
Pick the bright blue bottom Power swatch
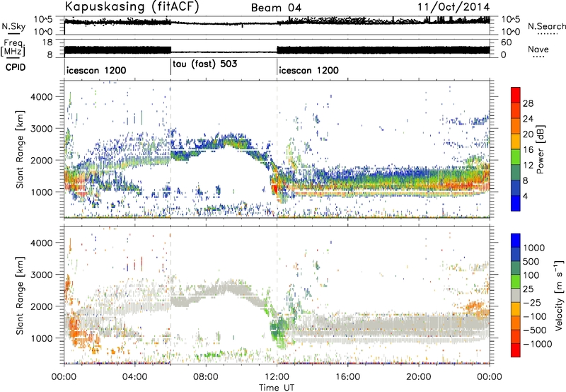[x=516, y=203]
